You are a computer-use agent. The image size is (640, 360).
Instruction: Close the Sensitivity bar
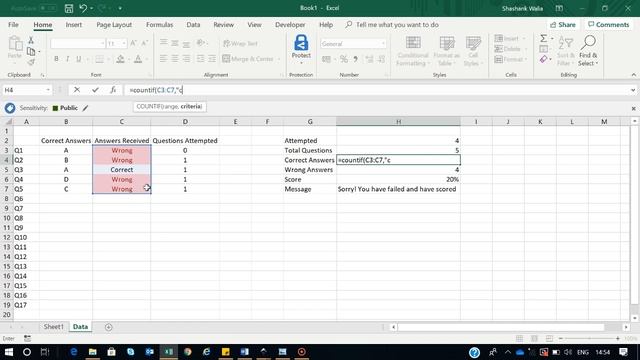click(633, 109)
